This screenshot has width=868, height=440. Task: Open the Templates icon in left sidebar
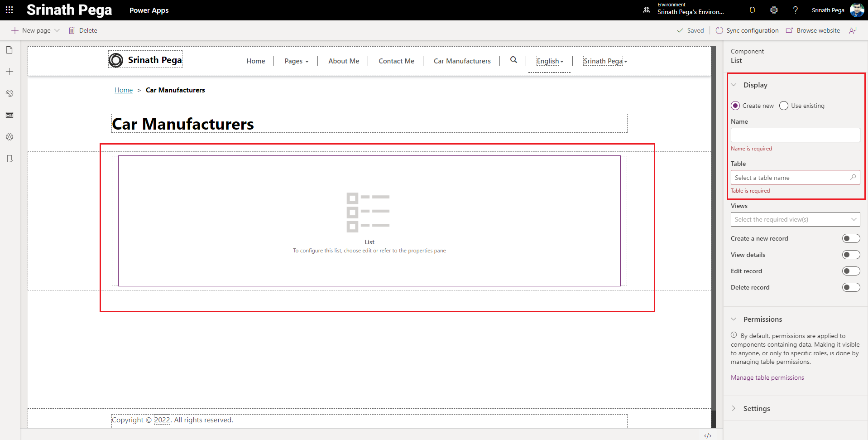[10, 115]
